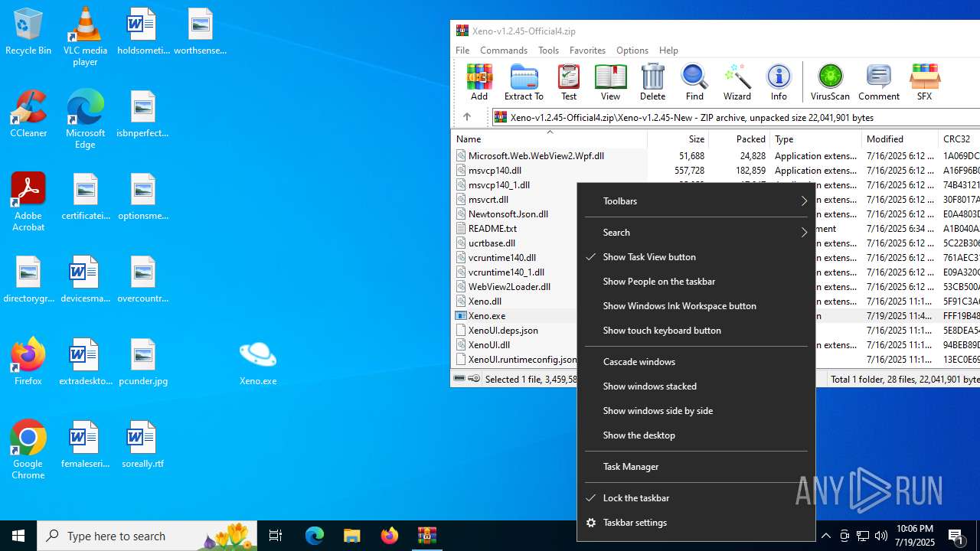The image size is (980, 551).
Task: Click the volume speaker tray icon
Action: click(880, 536)
